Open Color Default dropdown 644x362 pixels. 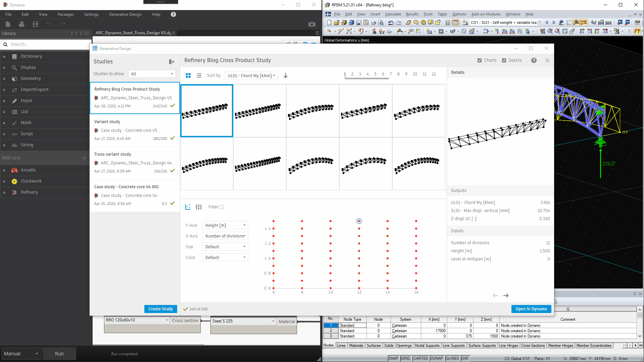click(225, 257)
